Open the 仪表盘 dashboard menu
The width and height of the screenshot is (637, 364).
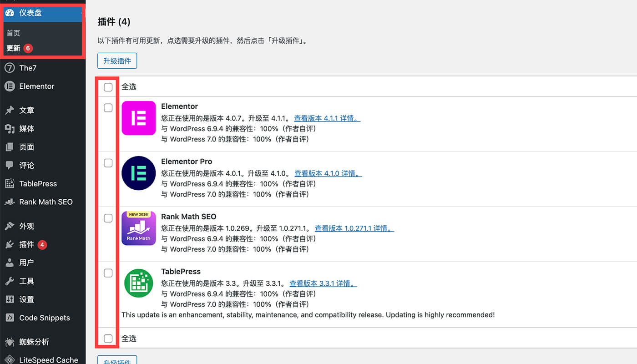pyautogui.click(x=43, y=13)
